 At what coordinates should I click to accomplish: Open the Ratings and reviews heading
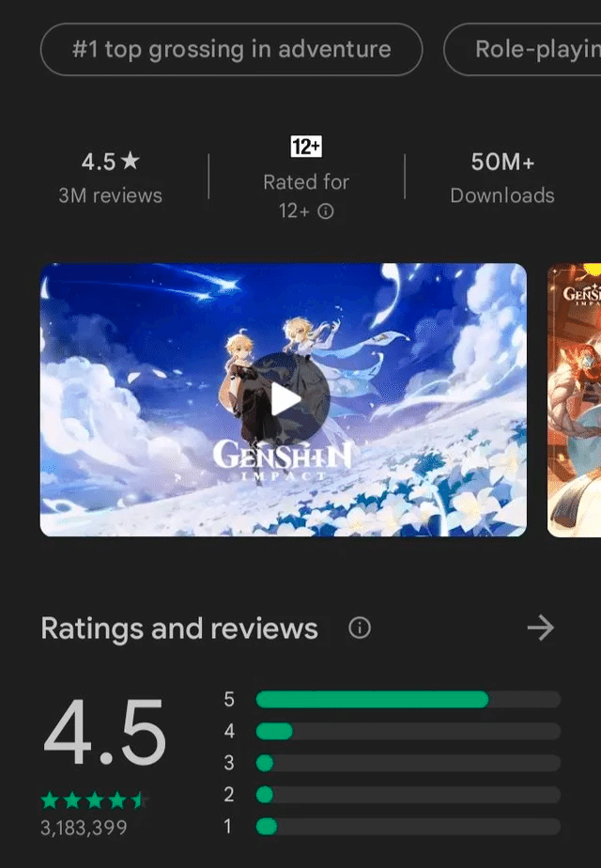pyautogui.click(x=179, y=628)
